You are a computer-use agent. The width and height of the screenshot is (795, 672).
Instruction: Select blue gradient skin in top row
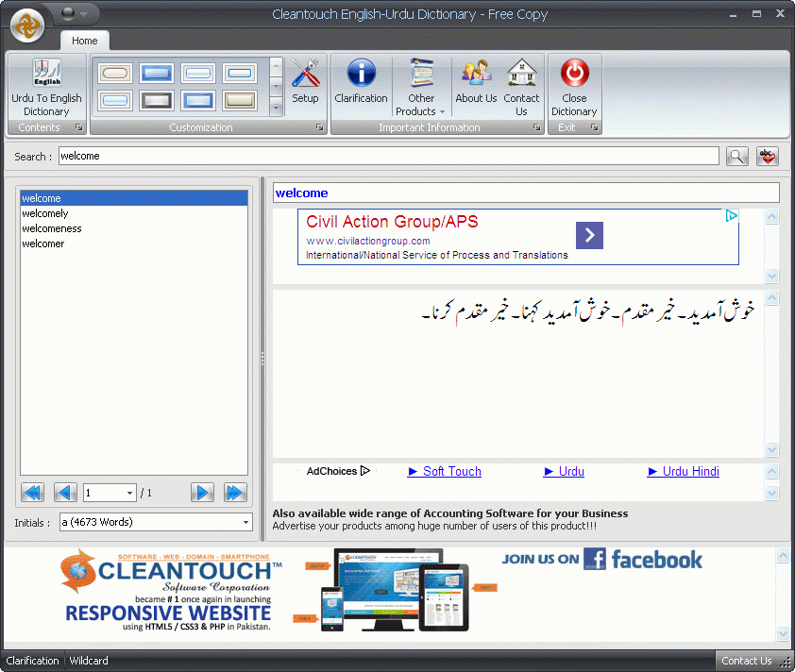157,74
